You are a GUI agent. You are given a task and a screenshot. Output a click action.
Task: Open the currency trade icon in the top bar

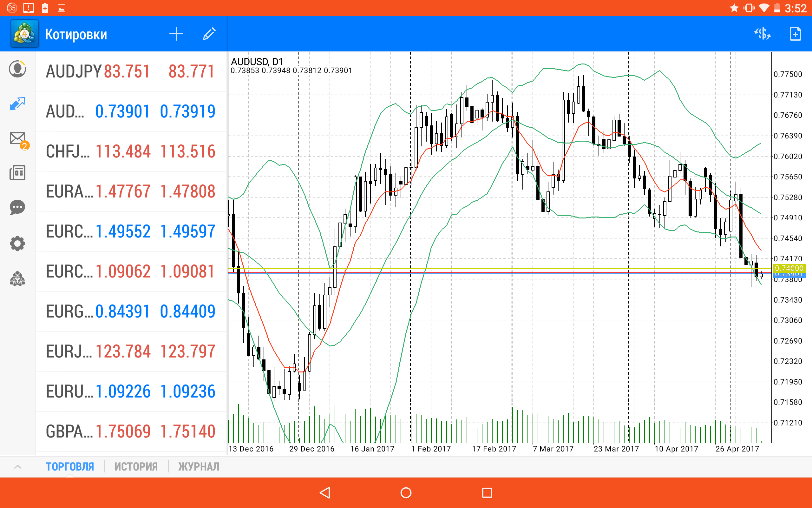(x=762, y=34)
